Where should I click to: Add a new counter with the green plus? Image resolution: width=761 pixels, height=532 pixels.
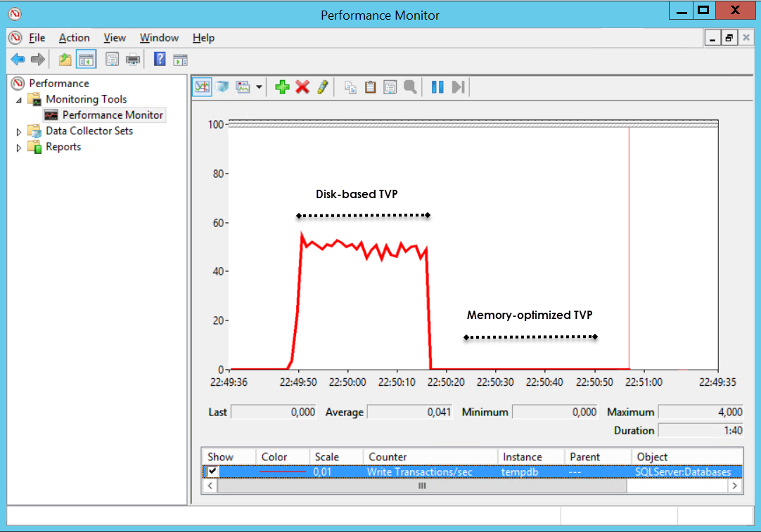[x=281, y=86]
